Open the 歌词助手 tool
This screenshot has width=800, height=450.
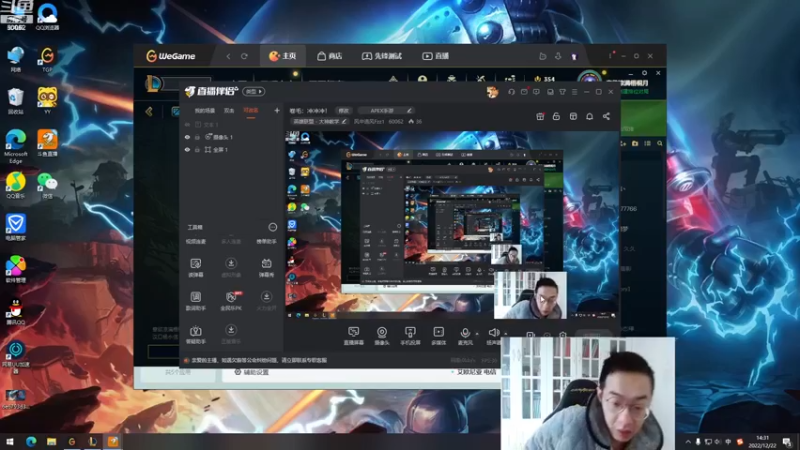(196, 301)
